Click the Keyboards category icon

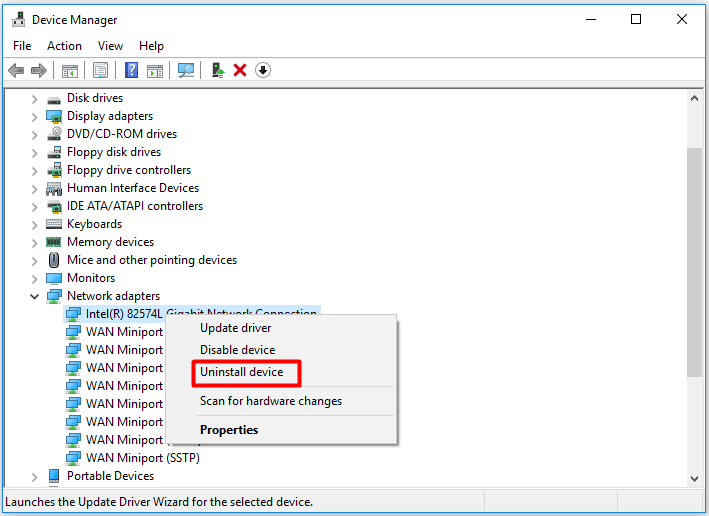[x=54, y=224]
